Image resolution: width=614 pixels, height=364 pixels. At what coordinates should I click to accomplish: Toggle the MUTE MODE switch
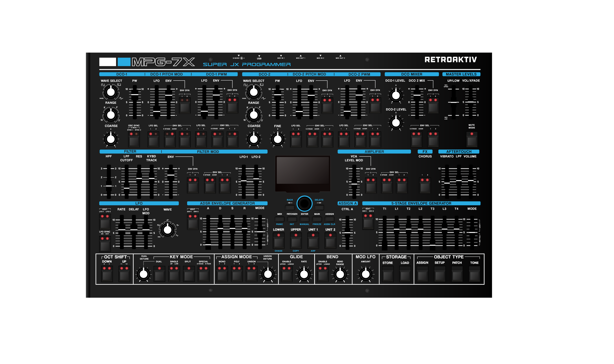point(471,139)
